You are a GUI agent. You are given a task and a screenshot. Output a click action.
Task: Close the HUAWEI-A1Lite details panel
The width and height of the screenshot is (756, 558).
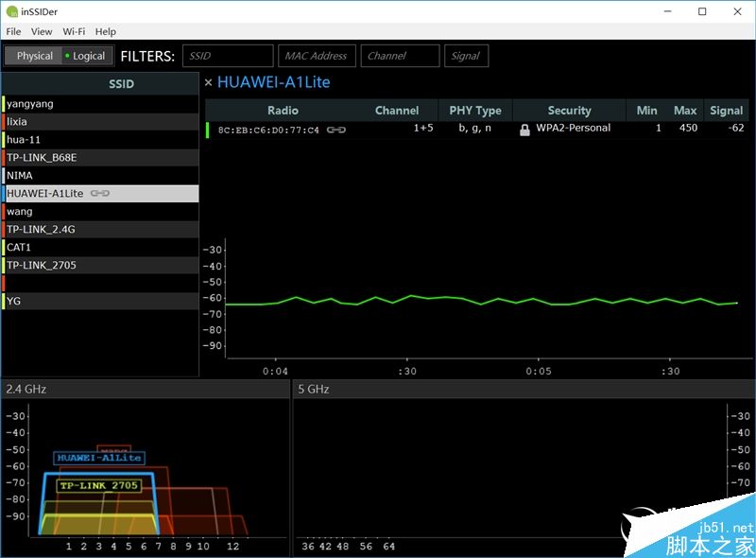pyautogui.click(x=208, y=82)
